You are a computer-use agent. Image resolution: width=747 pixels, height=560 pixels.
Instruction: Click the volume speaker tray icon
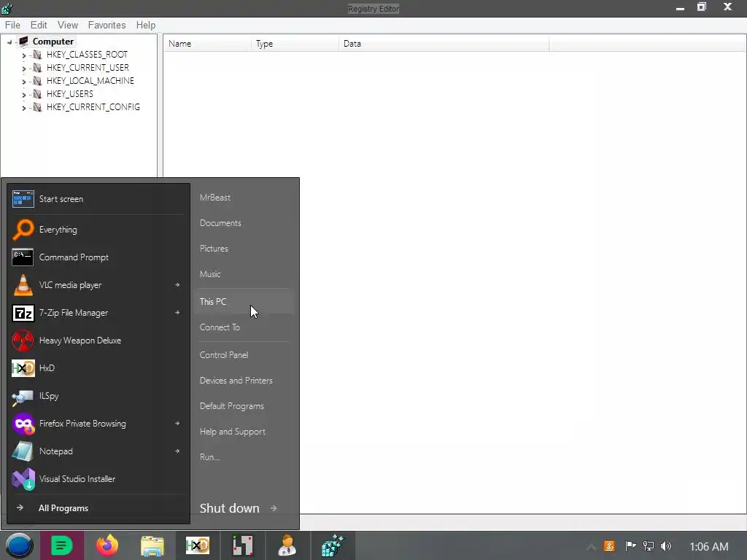(x=666, y=546)
